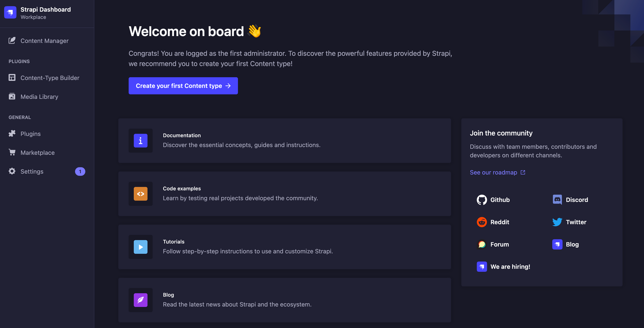The width and height of the screenshot is (644, 328).
Task: Open the Github community icon
Action: coord(481,200)
